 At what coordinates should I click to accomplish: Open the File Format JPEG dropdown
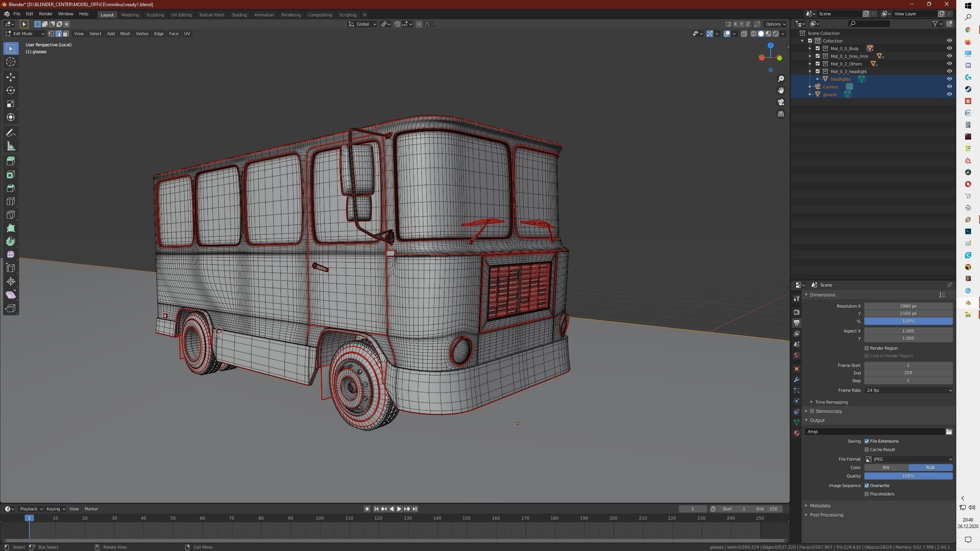[x=908, y=459]
